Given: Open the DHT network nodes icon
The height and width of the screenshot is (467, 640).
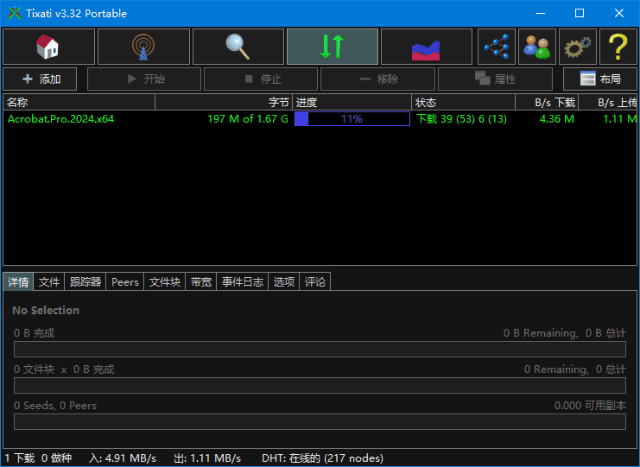Looking at the screenshot, I should click(497, 47).
